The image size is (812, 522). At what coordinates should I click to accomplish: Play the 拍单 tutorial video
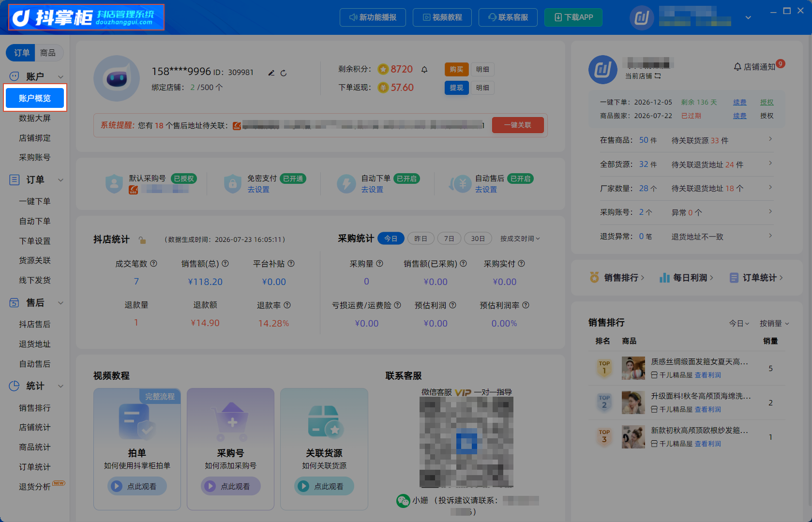(137, 486)
